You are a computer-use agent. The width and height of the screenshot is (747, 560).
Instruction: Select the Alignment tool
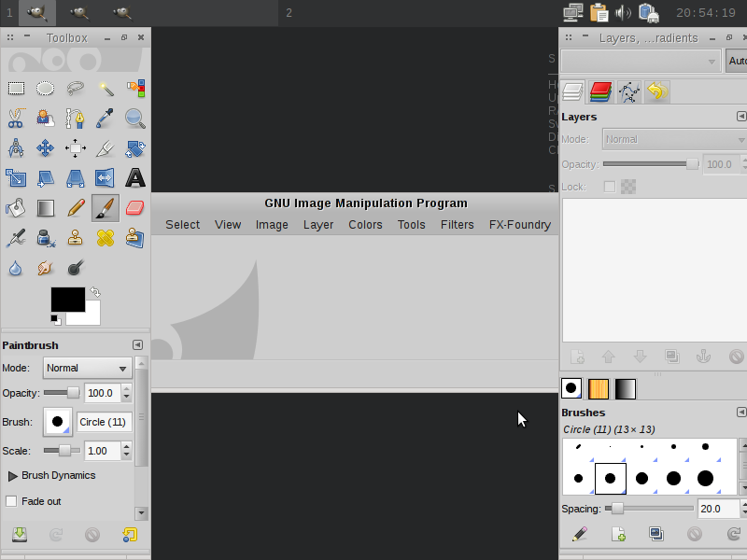coord(76,148)
